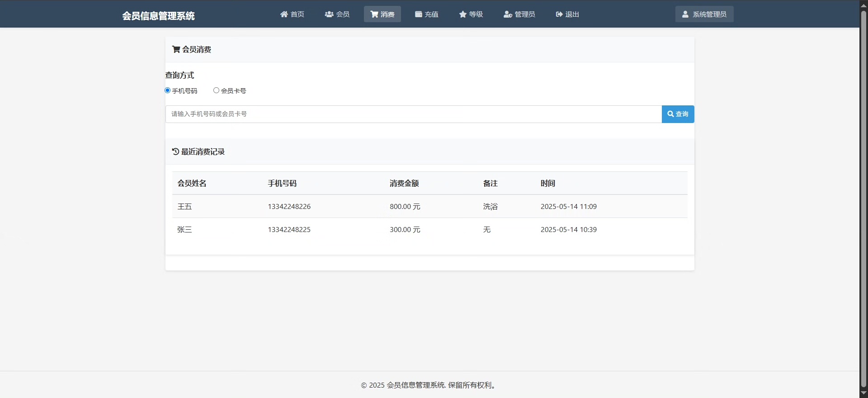The width and height of the screenshot is (868, 398).
Task: Click the home icon in navbar
Action: (284, 14)
